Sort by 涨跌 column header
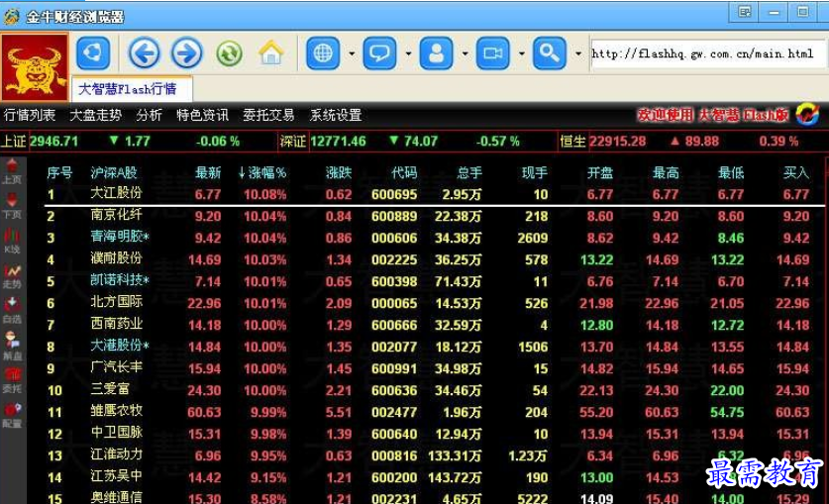The width and height of the screenshot is (829, 504). [339, 172]
